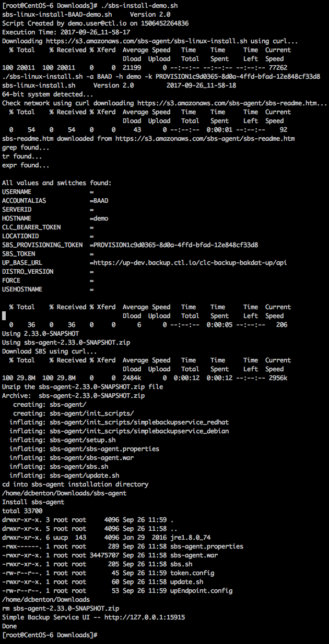Click the UP_BASE_URL https value
The width and height of the screenshot is (329, 644).
pos(190,262)
